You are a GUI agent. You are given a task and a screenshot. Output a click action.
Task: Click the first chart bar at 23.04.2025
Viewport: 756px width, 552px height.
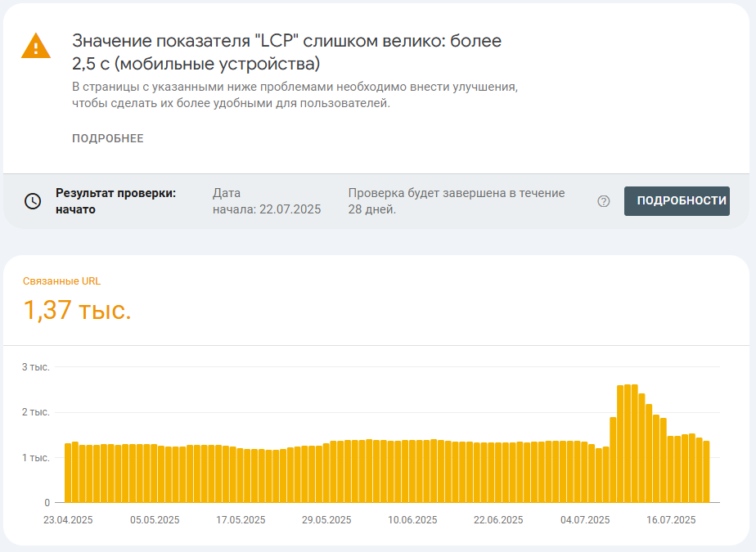(x=68, y=473)
